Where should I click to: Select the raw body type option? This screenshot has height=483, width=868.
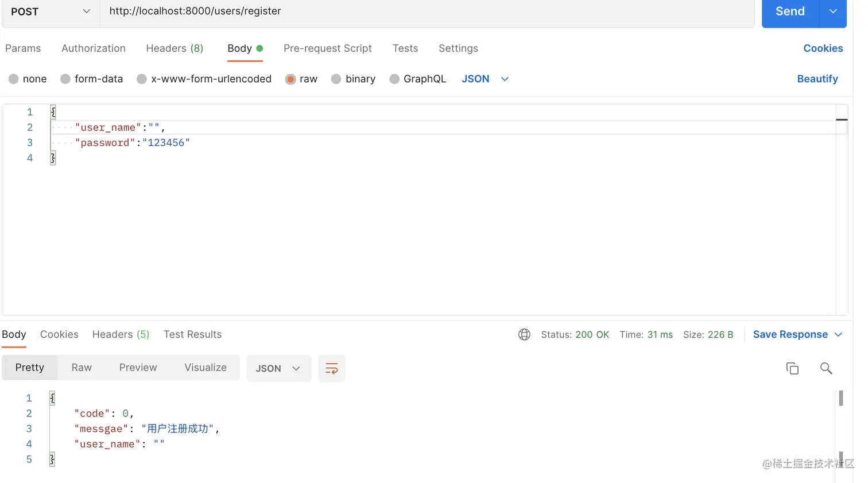point(290,79)
